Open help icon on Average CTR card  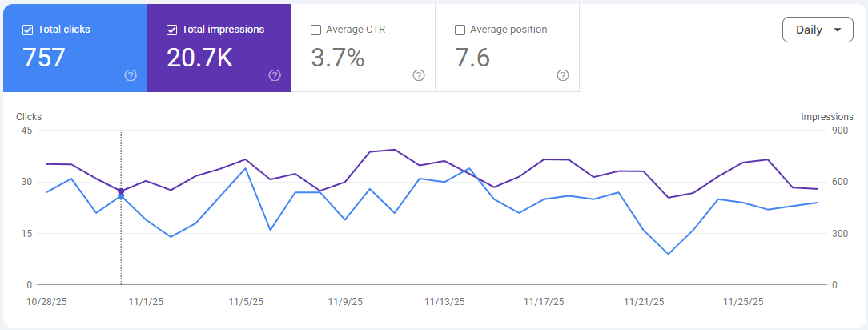pos(419,75)
